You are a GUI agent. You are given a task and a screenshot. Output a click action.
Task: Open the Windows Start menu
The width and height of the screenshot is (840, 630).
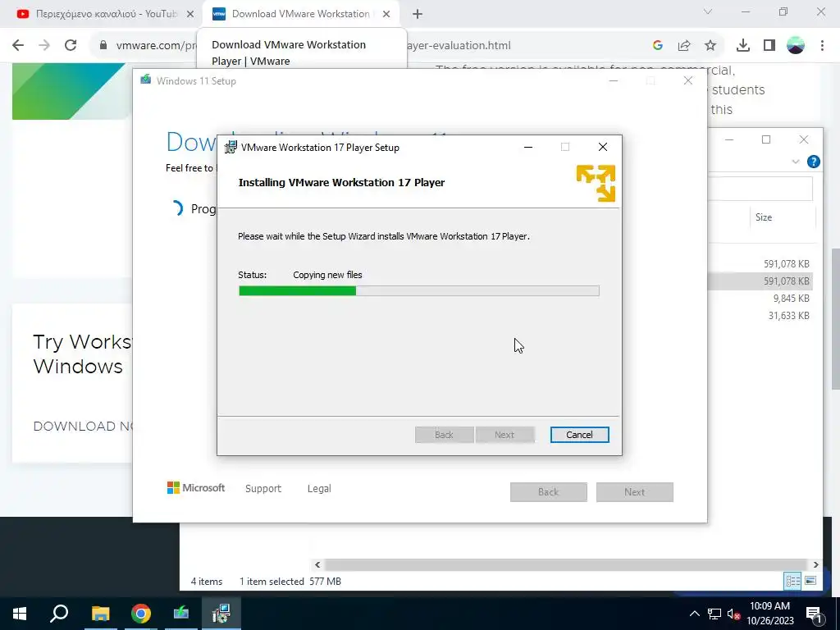[20, 614]
